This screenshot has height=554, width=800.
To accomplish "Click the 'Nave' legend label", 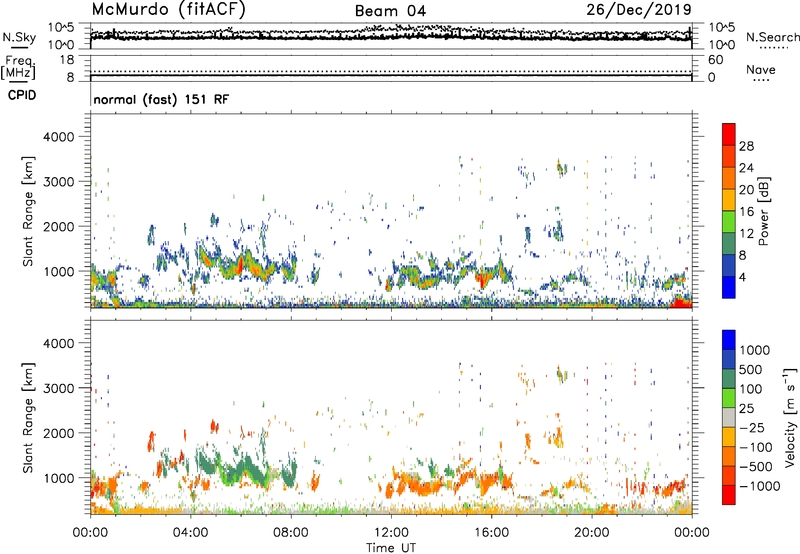I will click(761, 69).
